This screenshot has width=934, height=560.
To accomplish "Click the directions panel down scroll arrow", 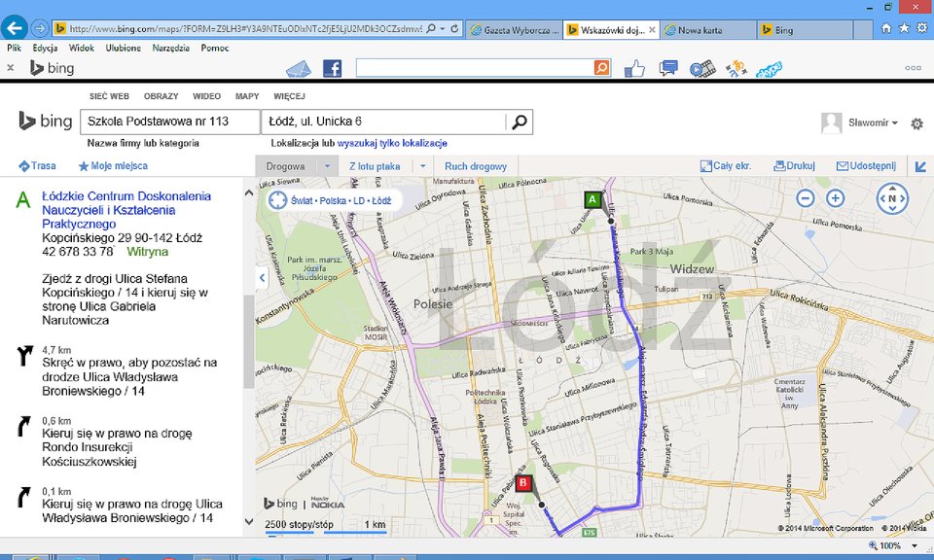I will pyautogui.click(x=248, y=522).
